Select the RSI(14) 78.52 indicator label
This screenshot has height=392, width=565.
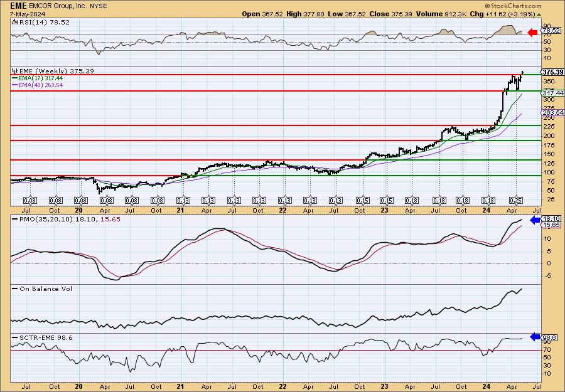(x=43, y=22)
